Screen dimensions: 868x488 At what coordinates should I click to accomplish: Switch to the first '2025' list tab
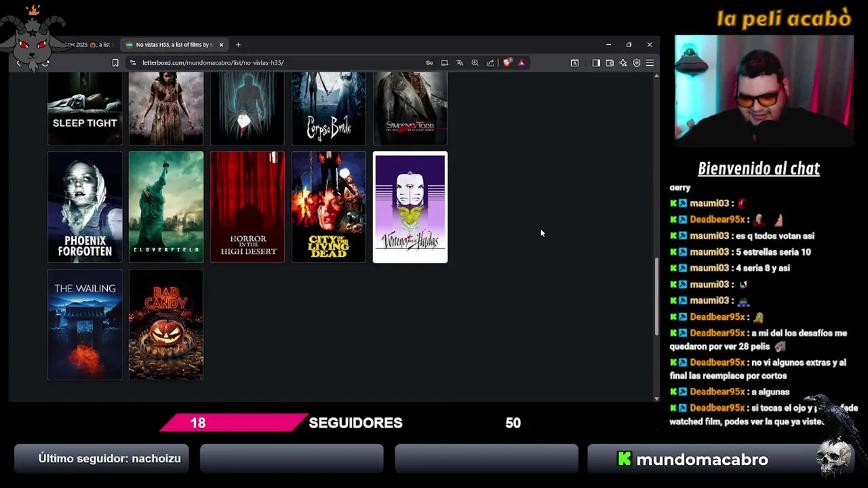tap(88, 45)
